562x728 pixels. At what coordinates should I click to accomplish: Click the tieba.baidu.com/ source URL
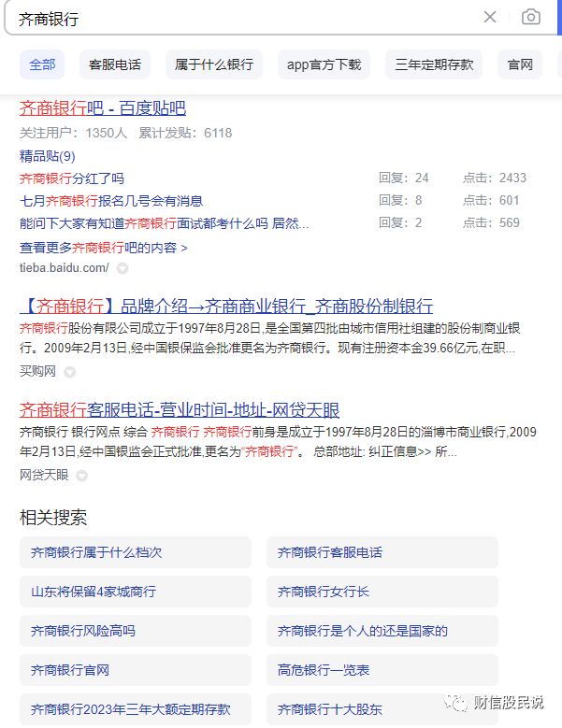point(65,268)
